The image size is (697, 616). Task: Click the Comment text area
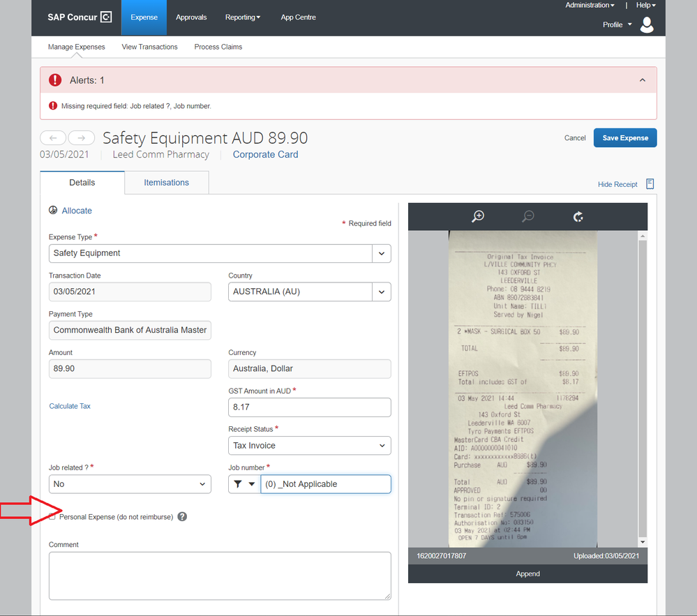220,576
